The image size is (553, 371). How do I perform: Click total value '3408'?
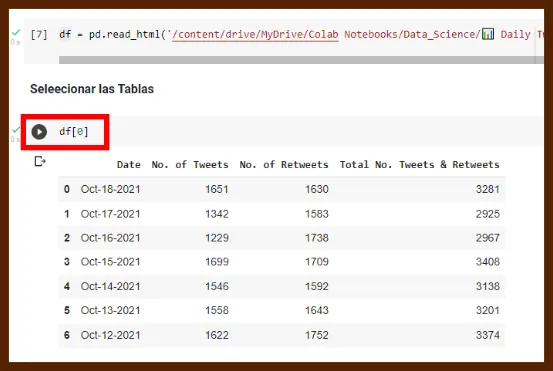coord(488,262)
